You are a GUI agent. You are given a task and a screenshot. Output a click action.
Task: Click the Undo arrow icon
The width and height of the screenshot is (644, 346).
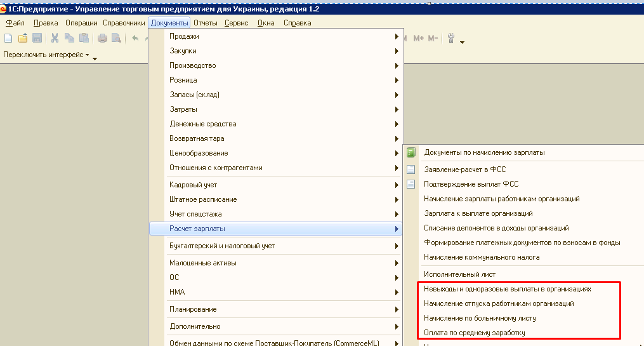tap(135, 38)
